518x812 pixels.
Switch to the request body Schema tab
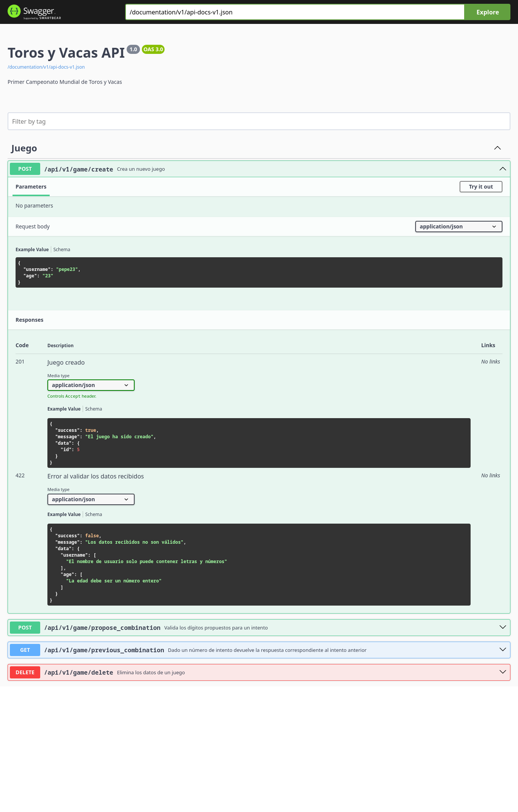point(61,250)
